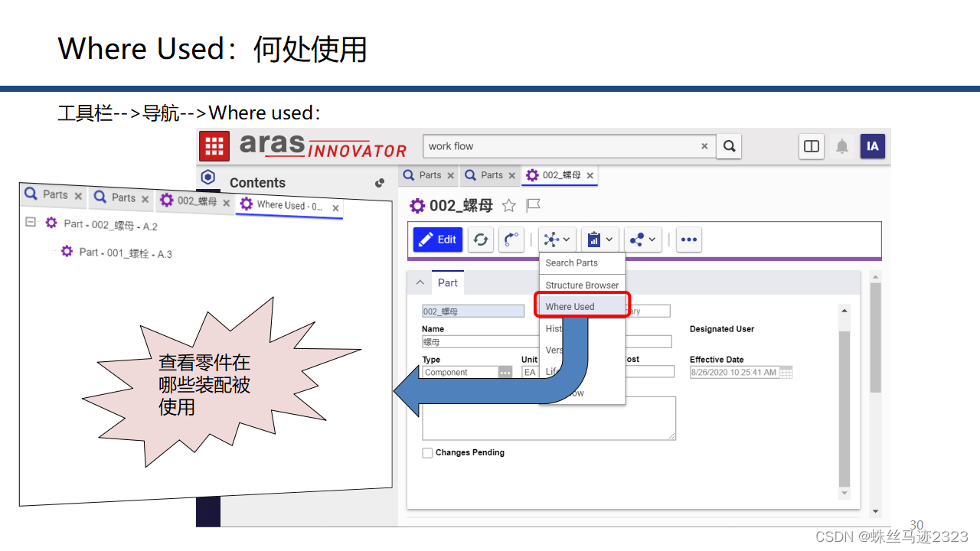Click the Edit button
This screenshot has width=980, height=551.
pos(437,240)
